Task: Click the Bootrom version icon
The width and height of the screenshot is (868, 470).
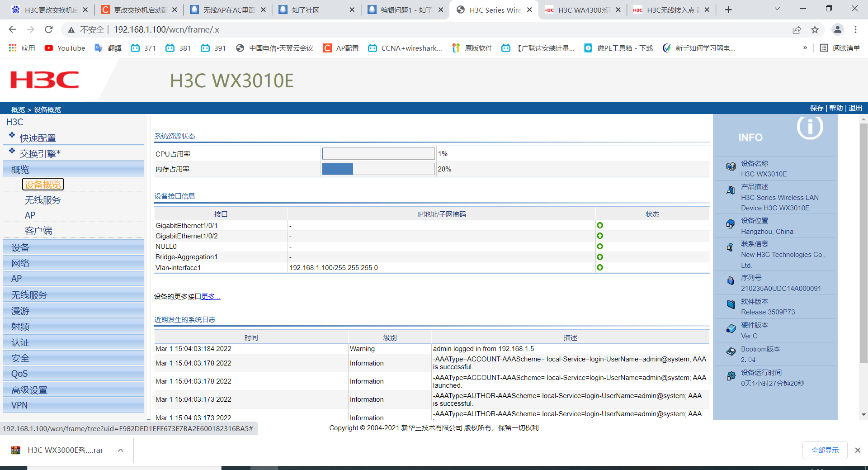Action: [731, 352]
